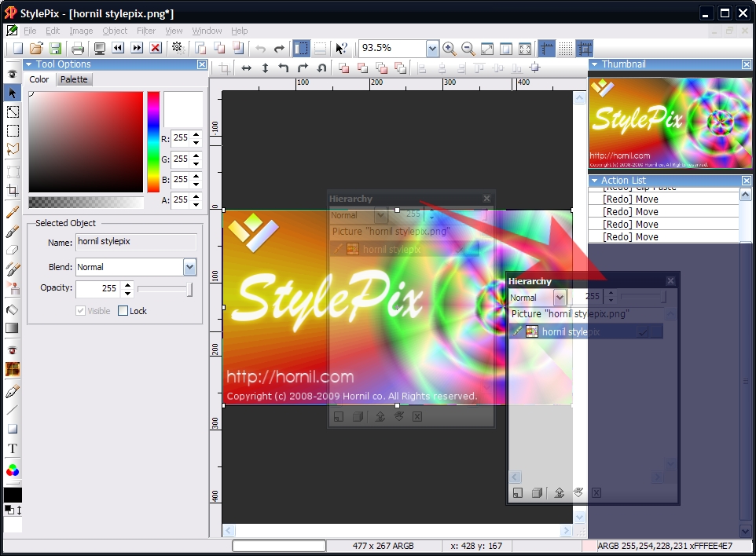Click the Zoom Out magnifier icon
Image resolution: width=756 pixels, height=556 pixels.
[x=468, y=49]
